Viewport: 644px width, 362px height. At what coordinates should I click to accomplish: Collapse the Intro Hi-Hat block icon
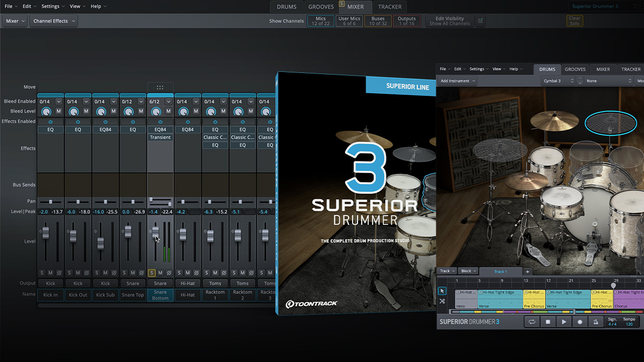point(459,293)
